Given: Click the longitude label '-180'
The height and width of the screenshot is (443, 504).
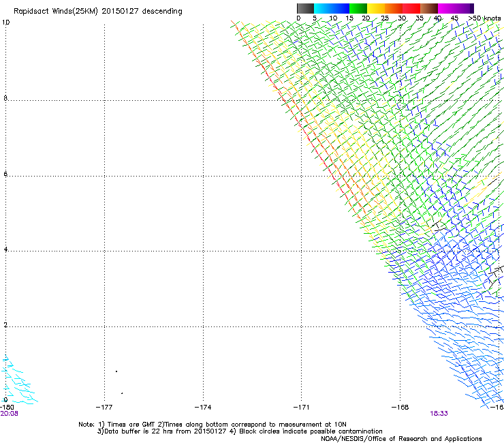Looking at the screenshot, I should (7, 408).
